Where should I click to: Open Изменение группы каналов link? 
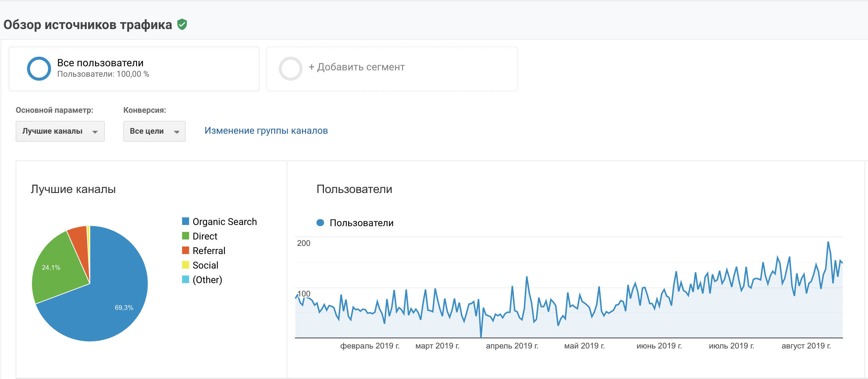point(266,130)
